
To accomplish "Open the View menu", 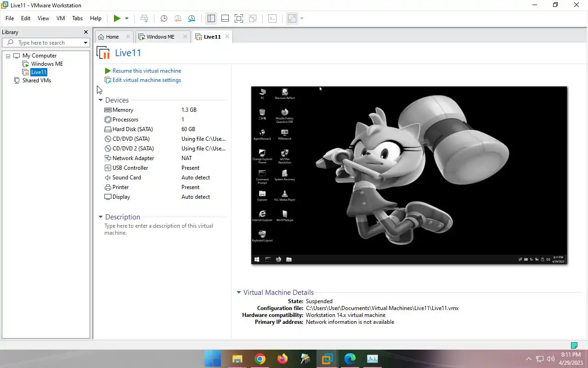I will click(43, 18).
